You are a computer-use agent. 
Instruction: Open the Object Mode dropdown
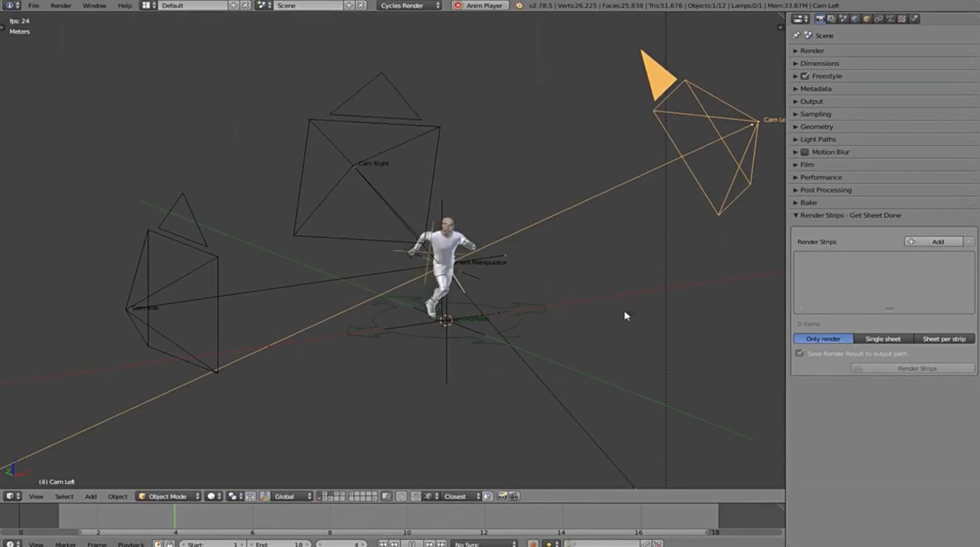click(x=169, y=496)
